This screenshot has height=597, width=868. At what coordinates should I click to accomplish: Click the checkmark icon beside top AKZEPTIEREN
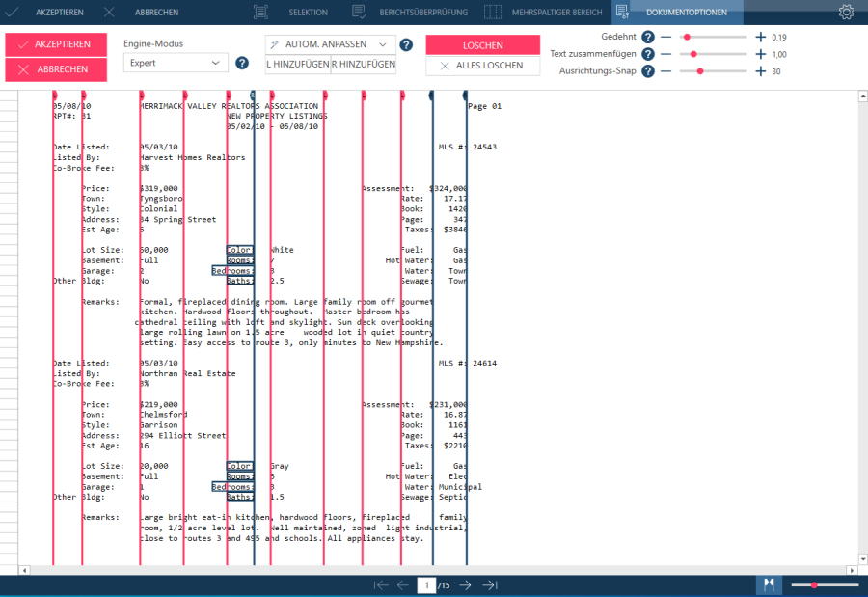(x=12, y=12)
